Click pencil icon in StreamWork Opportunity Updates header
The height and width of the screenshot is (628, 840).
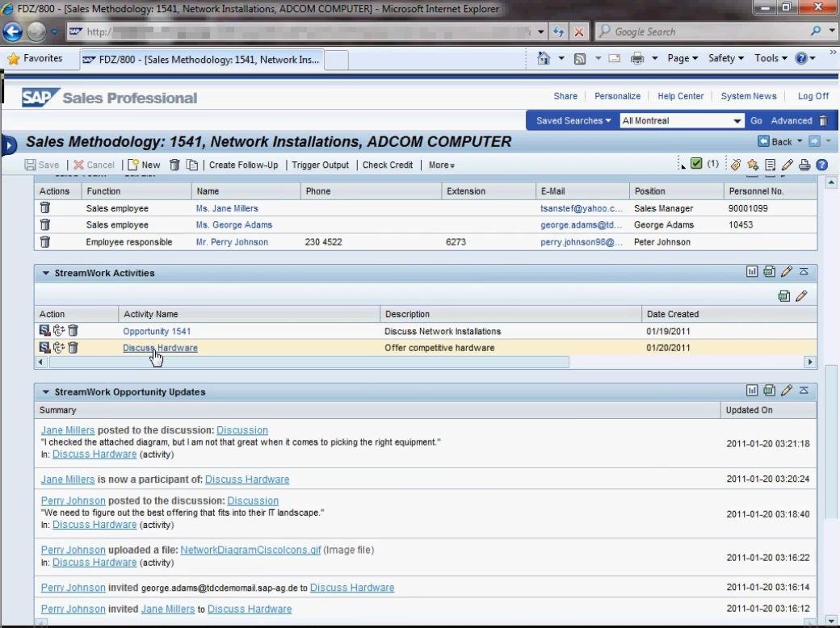click(x=787, y=391)
